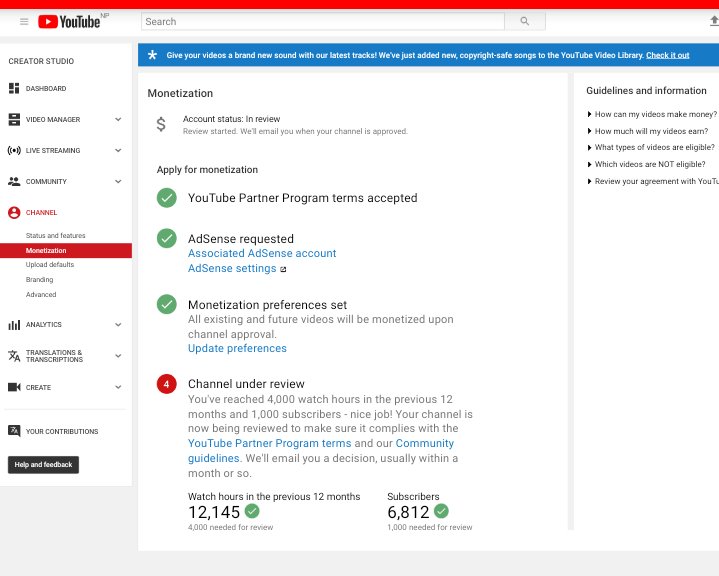Open Associated AdSense account link

(262, 253)
